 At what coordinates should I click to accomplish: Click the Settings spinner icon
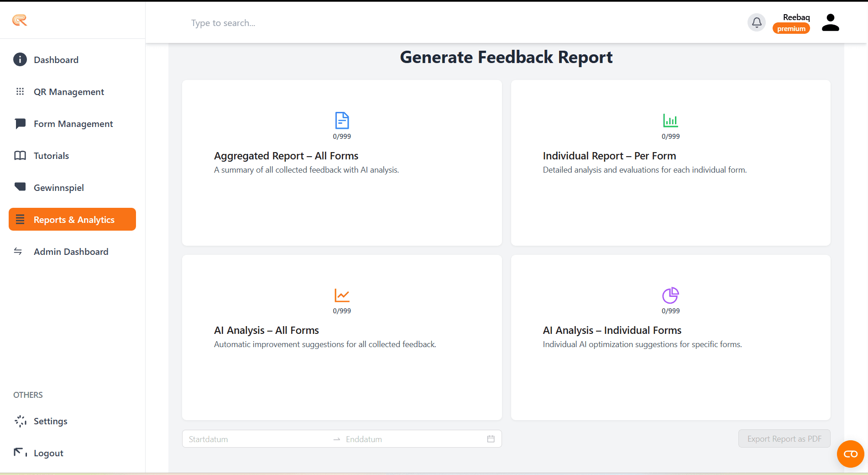pos(20,421)
